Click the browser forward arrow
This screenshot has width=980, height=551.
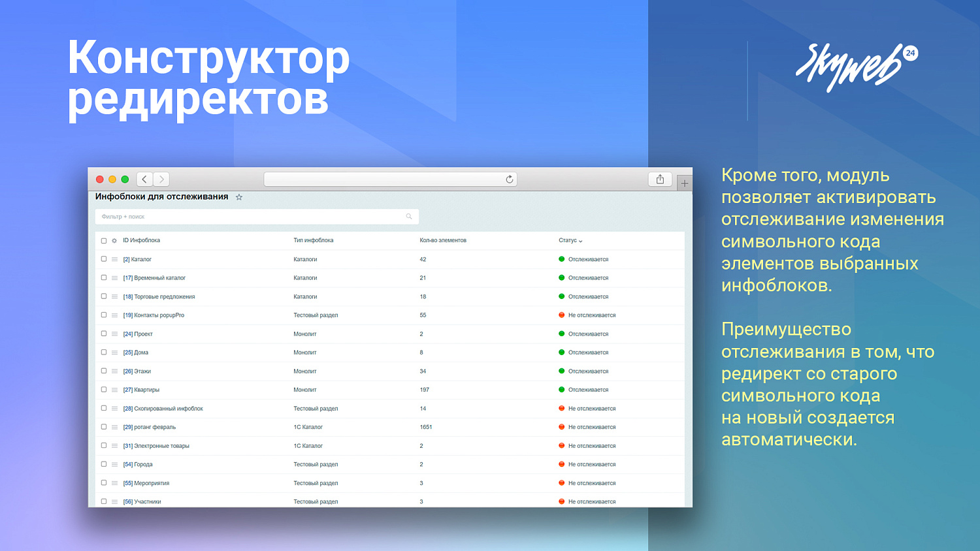(161, 179)
